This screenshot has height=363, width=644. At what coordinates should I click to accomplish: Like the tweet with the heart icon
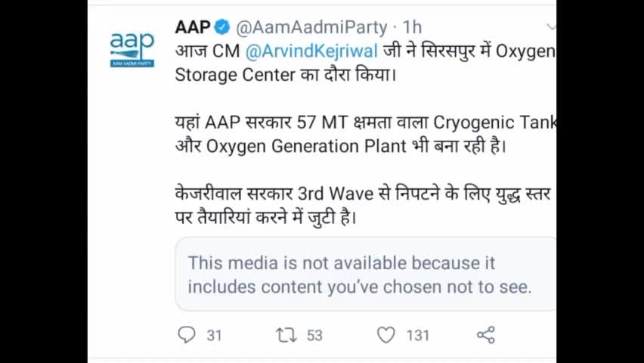point(386,335)
